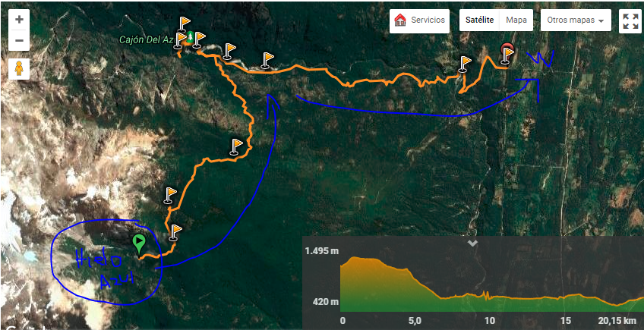This screenshot has width=644, height=330.
Task: Open the waypoint flag closest to green start marker
Action: pyautogui.click(x=175, y=231)
